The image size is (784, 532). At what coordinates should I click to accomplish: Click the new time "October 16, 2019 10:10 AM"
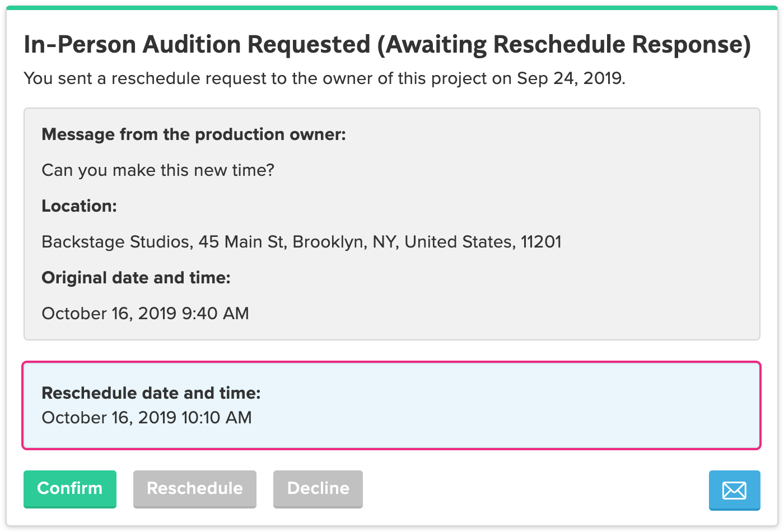click(147, 418)
